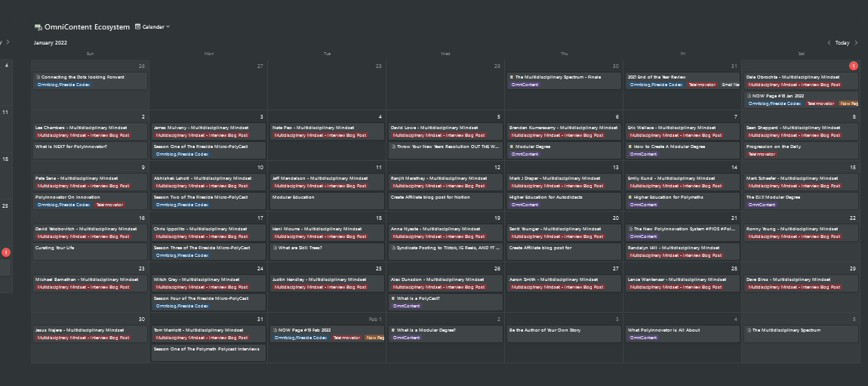Click page icon on What are Skill Trees?
Image resolution: width=868 pixels, height=386 pixels.
click(x=275, y=248)
